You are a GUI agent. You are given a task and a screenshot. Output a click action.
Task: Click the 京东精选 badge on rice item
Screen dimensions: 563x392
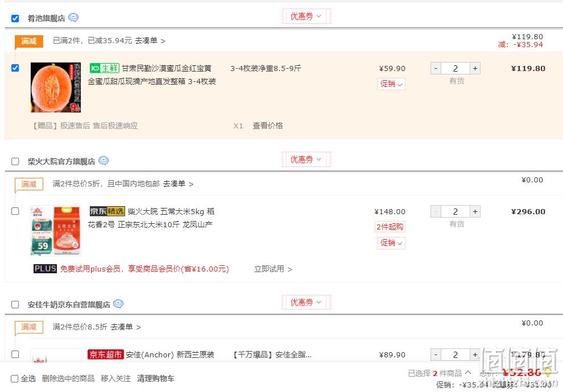[107, 211]
